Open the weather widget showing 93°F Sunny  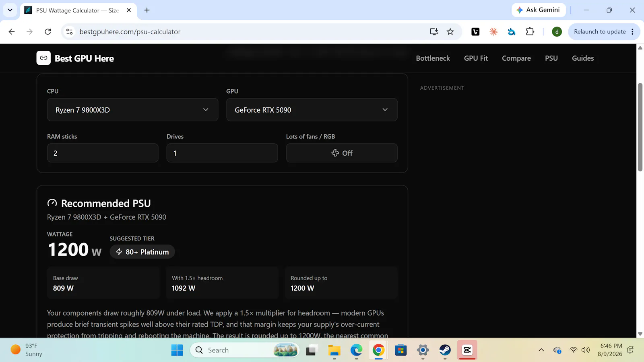[27, 350]
